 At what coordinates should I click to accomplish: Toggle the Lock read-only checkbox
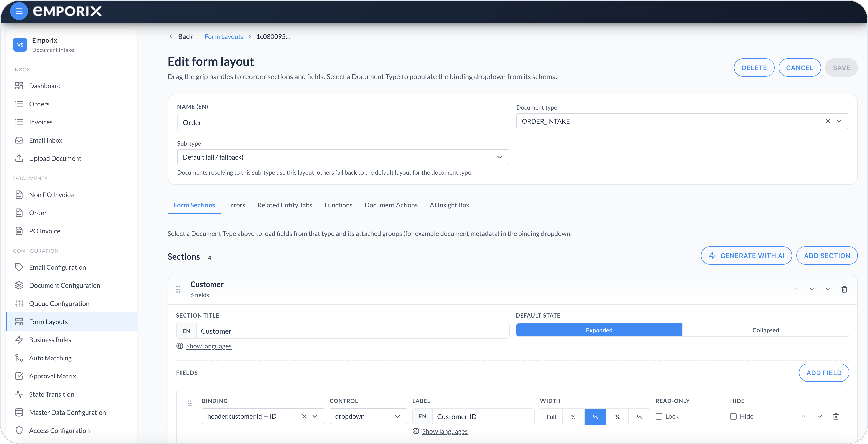(659, 416)
